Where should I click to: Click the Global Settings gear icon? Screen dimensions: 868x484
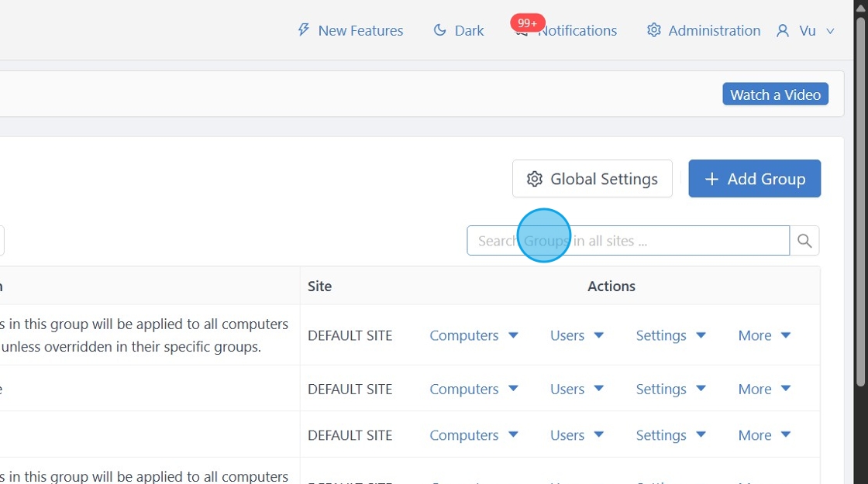[x=534, y=179]
